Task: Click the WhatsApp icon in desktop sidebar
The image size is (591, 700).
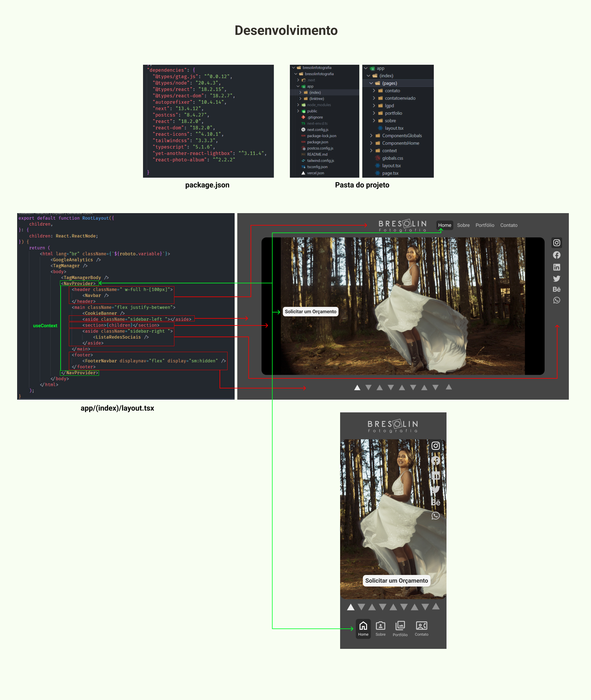Action: (556, 300)
